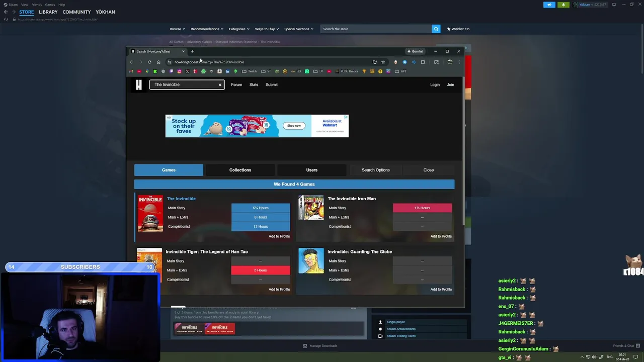Screen dimensions: 644x362
Task: Open Steam COMMUNITY tab
Action: pyautogui.click(x=76, y=12)
